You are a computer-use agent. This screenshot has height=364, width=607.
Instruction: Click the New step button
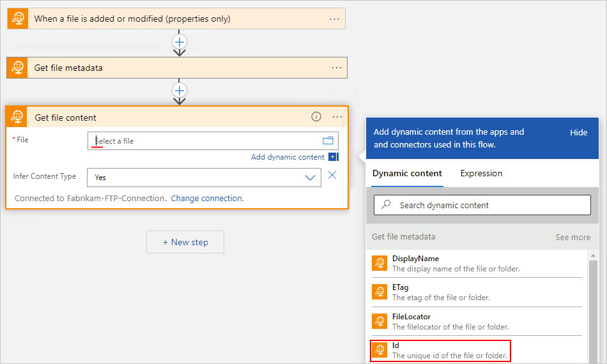pyautogui.click(x=185, y=242)
